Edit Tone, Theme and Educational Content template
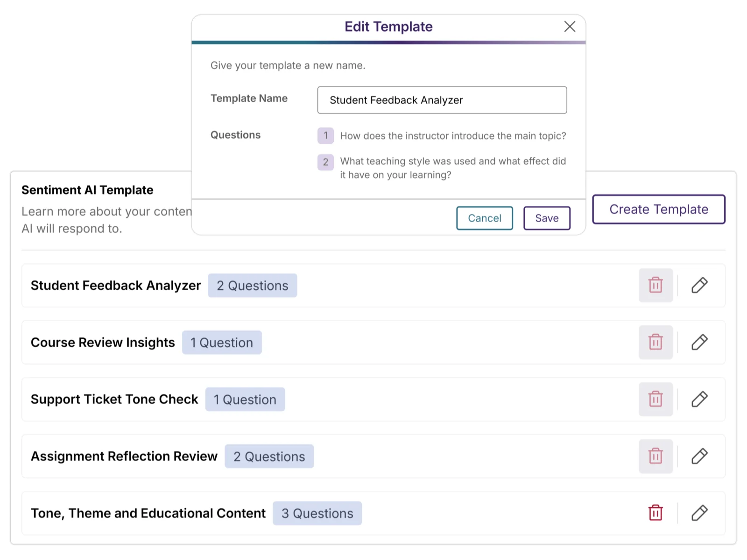Screen dimensions: 747x560 [x=699, y=513]
